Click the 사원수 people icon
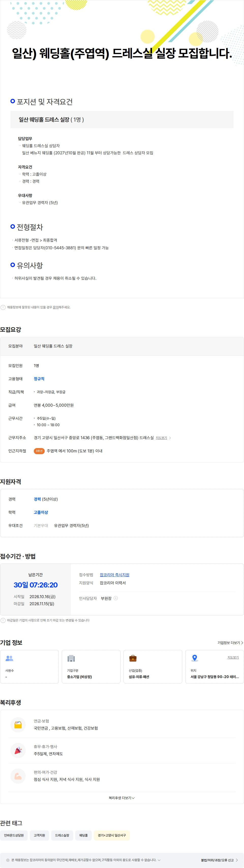 (9, 658)
